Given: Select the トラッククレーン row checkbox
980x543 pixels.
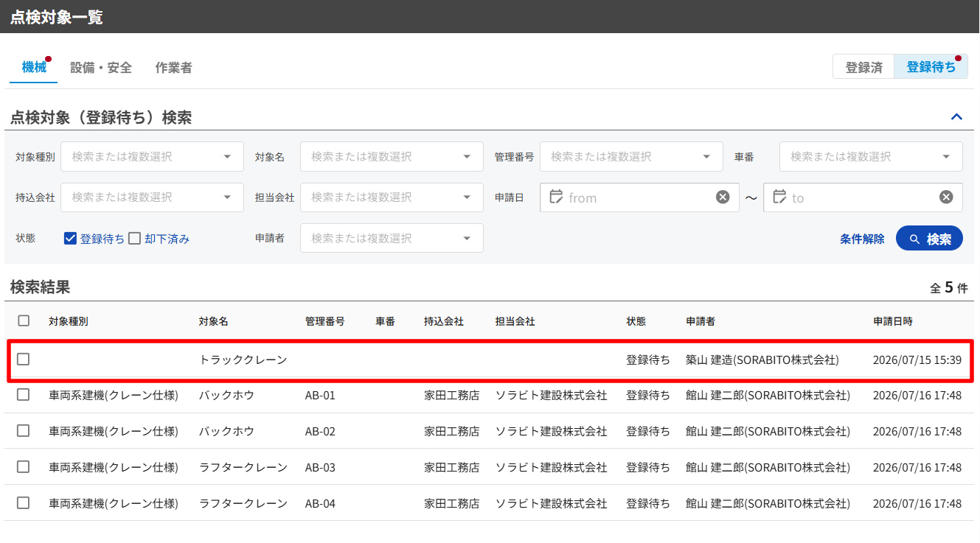Looking at the screenshot, I should [24, 360].
